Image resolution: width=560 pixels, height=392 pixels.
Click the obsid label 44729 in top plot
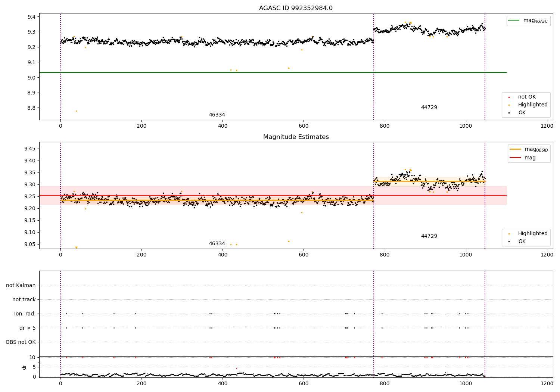click(x=429, y=108)
